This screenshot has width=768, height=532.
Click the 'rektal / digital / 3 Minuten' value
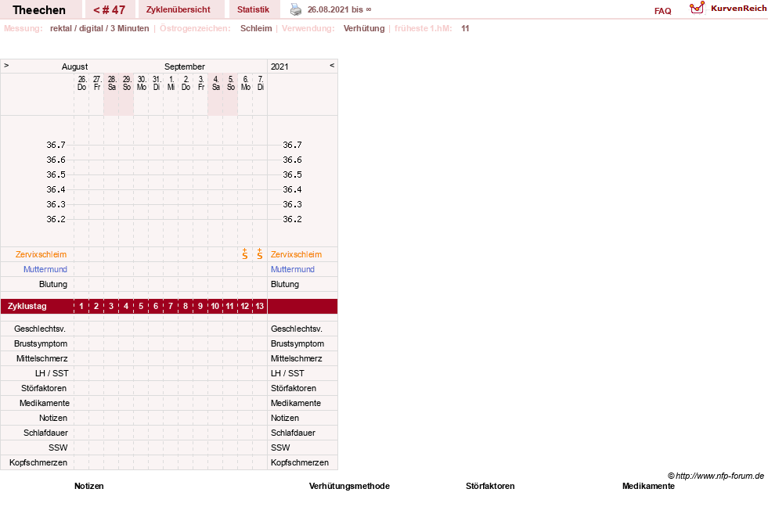click(x=99, y=28)
